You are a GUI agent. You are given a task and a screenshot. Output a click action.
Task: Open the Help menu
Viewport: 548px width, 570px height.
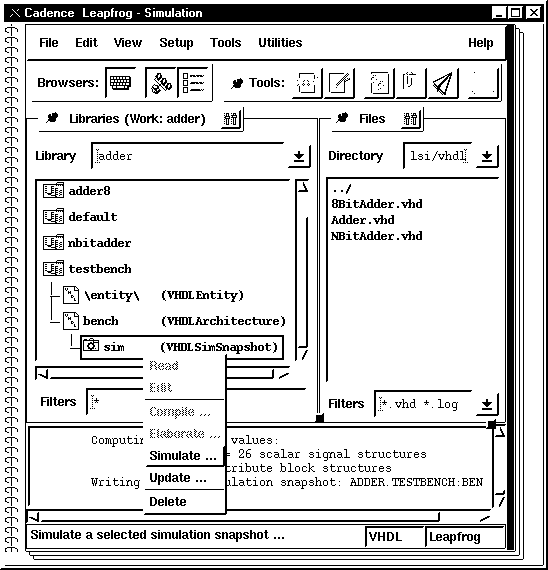481,43
